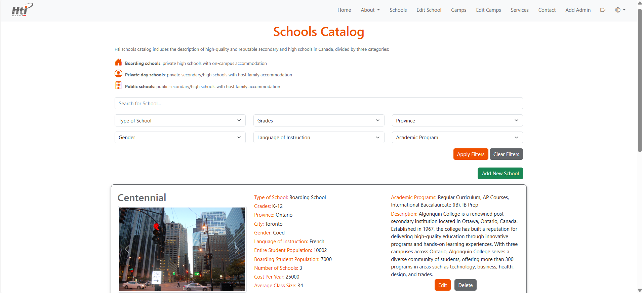Open the Language of Instruction dropdown
644x293 pixels.
coord(318,138)
